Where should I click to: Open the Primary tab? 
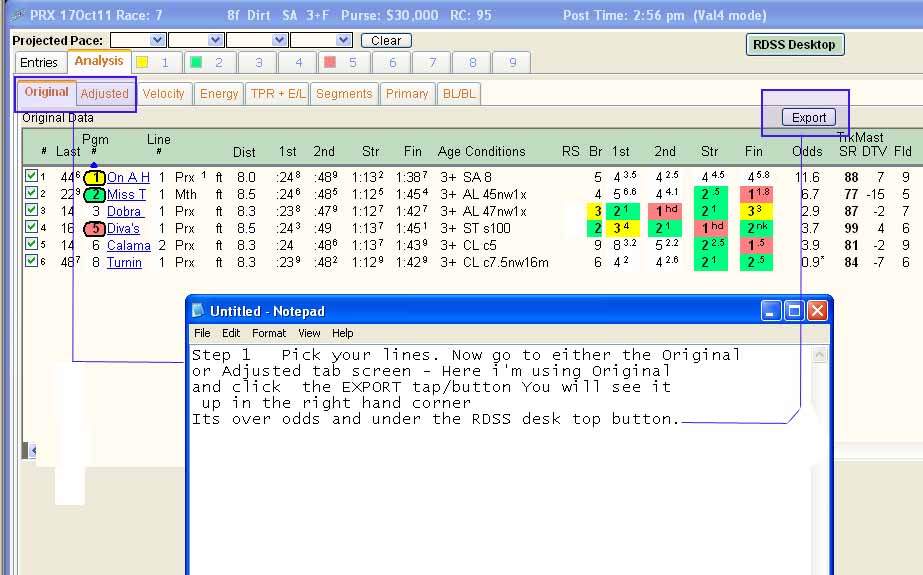(x=407, y=94)
